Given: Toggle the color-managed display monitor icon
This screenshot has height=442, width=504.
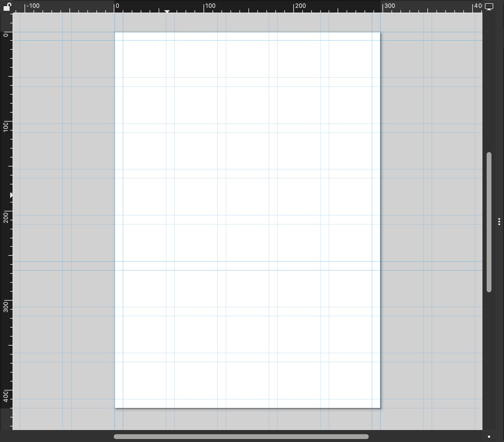Looking at the screenshot, I should pyautogui.click(x=489, y=7).
